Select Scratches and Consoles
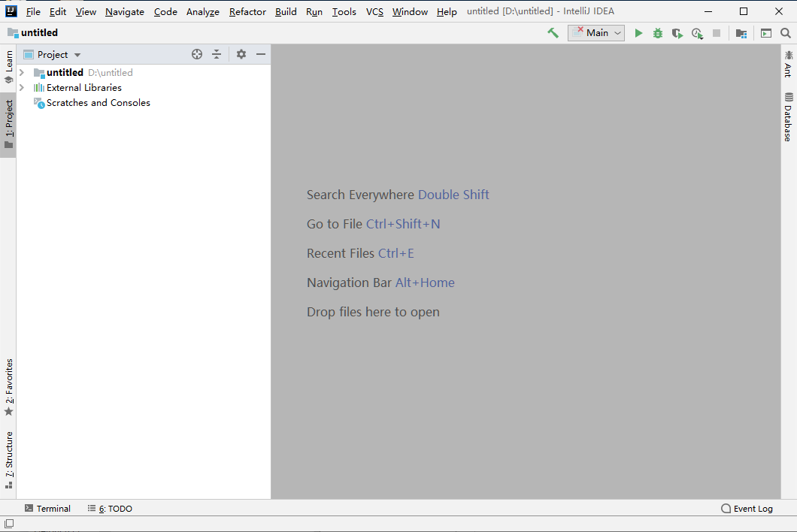The width and height of the screenshot is (797, 532). pos(98,103)
